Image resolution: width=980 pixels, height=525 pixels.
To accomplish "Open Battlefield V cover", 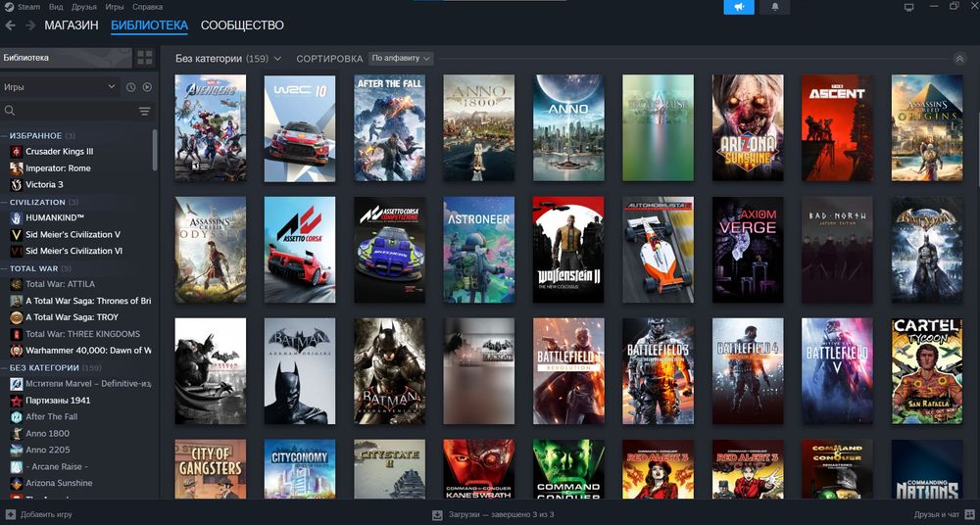I will (838, 371).
